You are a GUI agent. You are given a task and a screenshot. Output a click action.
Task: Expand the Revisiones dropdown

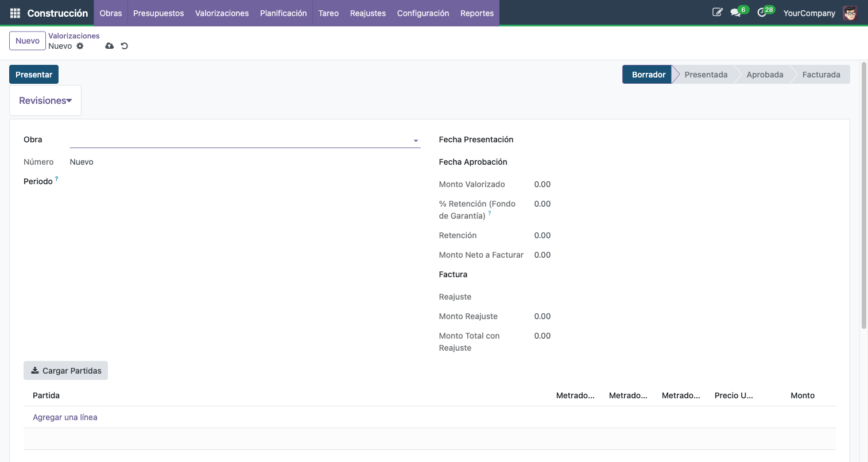pyautogui.click(x=45, y=100)
